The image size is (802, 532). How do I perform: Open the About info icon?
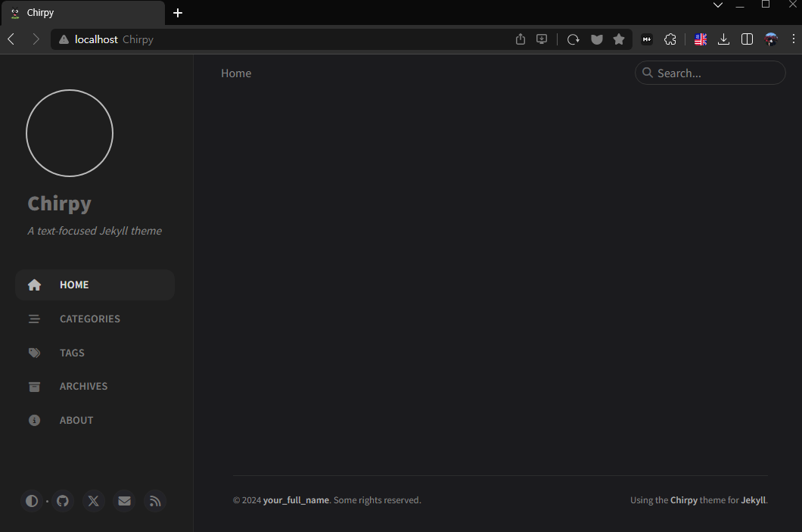34,420
